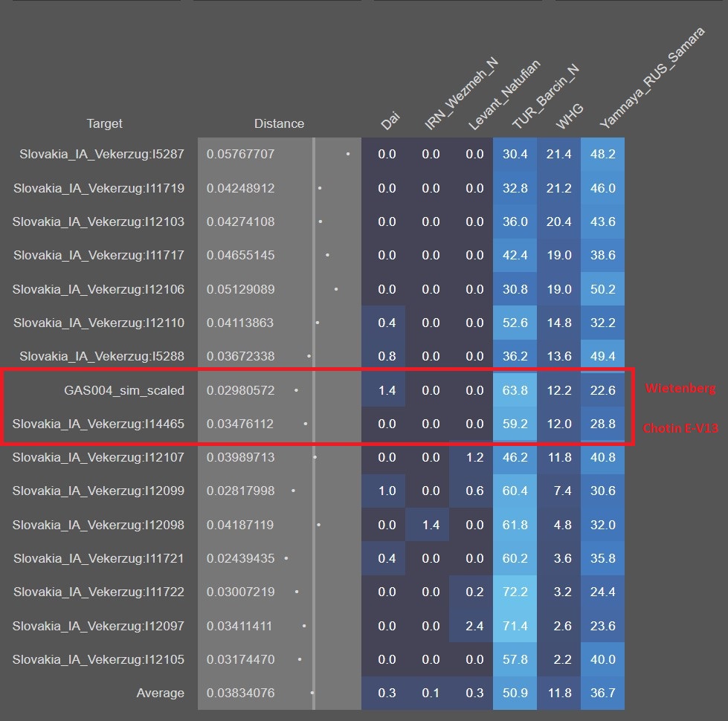Select row Slovakia_IA_Vekerzug:I12110

(x=99, y=323)
